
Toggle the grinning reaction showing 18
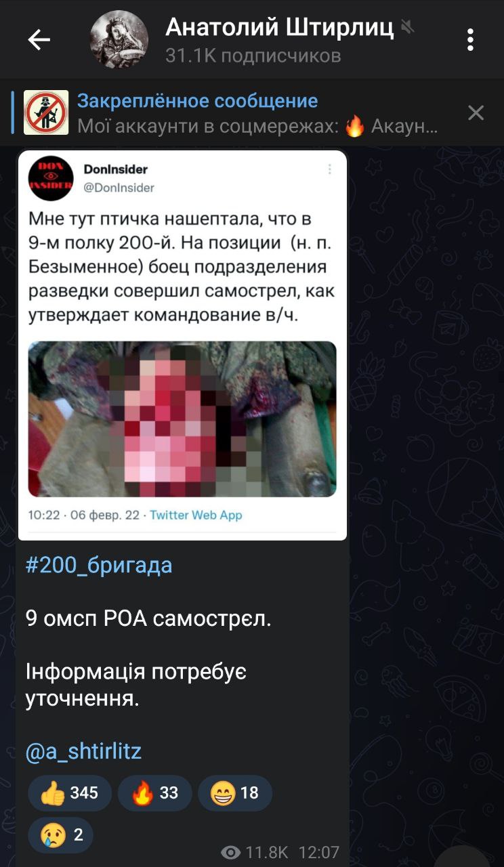tap(234, 793)
